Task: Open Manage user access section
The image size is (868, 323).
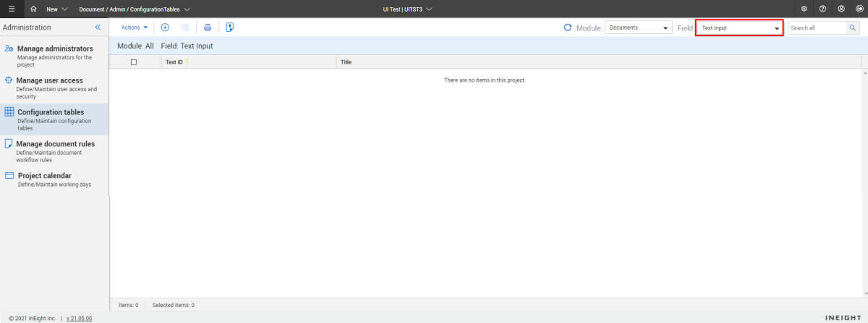Action: pos(54,88)
